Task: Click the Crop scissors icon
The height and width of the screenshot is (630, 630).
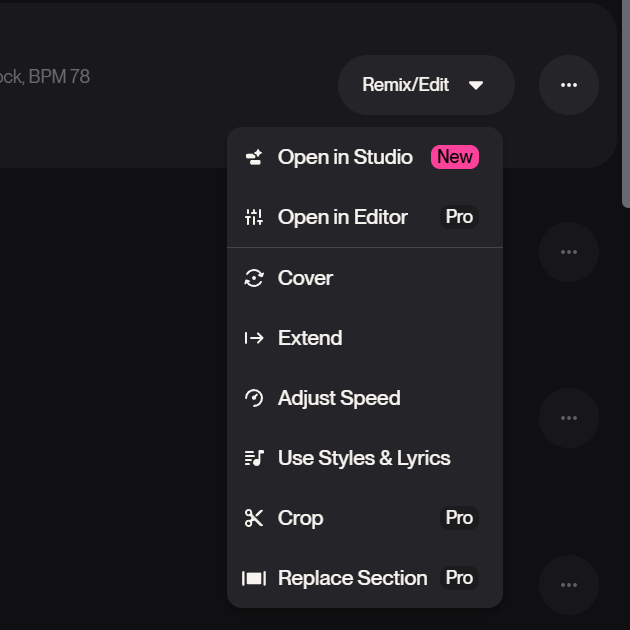Action: [254, 518]
